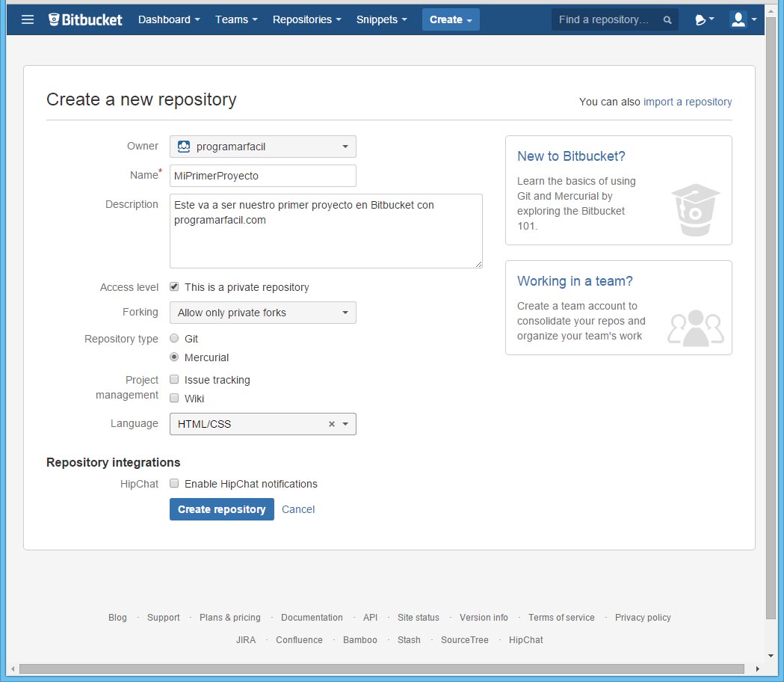Click the Bitbucket 101 graduation bucket icon
This screenshot has height=682, width=784.
[x=695, y=209]
